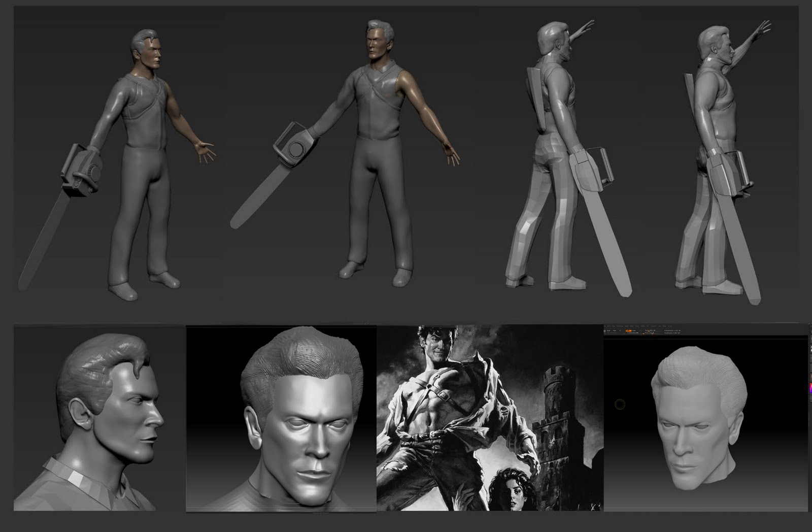The width and height of the screenshot is (812, 532).
Task: Open the side-view low-poly render facing right
Action: coord(723,162)
